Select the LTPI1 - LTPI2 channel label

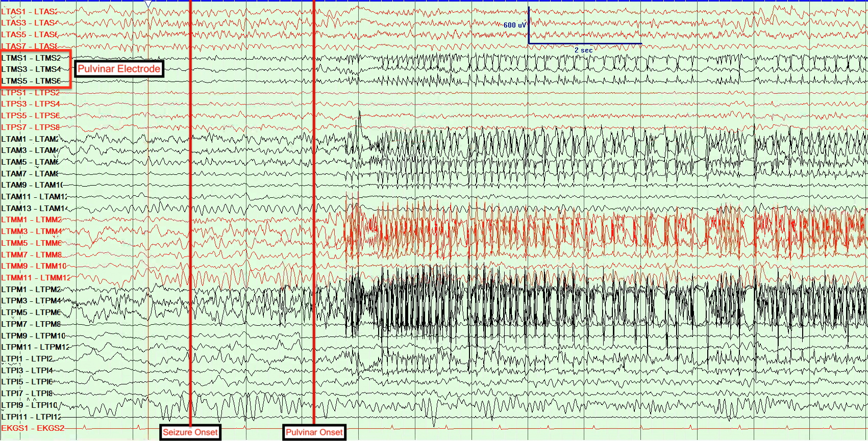pyautogui.click(x=27, y=359)
